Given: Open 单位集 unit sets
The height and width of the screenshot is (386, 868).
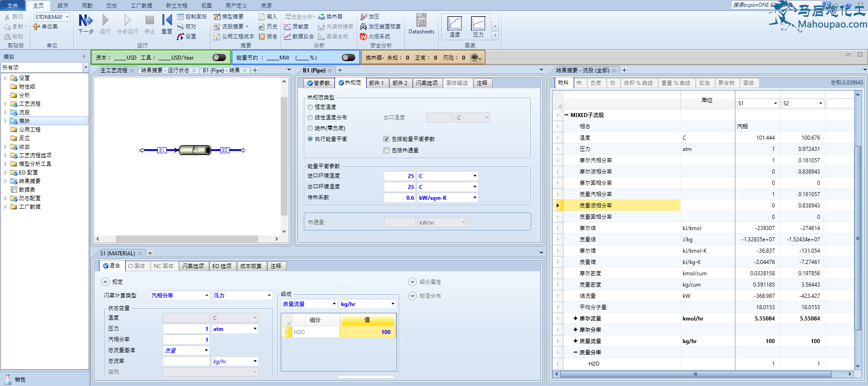Looking at the screenshot, I should pyautogui.click(x=45, y=27).
